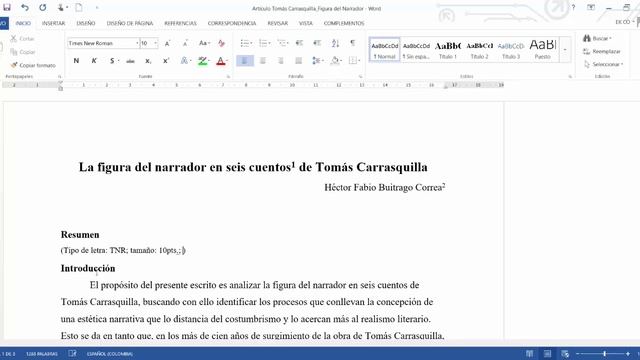
Task: Switch to print layout view in the status bar
Action: click(x=547, y=354)
